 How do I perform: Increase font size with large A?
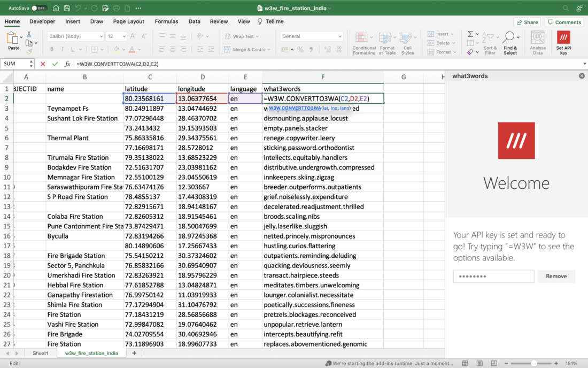tap(133, 36)
